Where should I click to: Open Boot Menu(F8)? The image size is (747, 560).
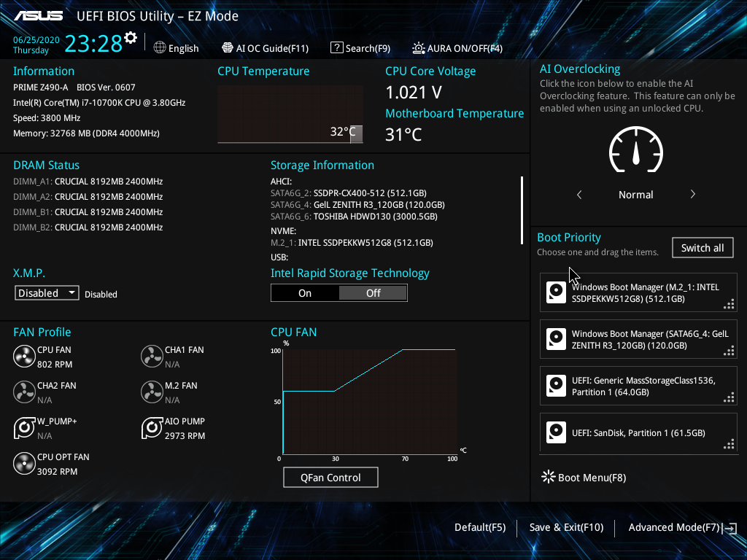pos(584,477)
